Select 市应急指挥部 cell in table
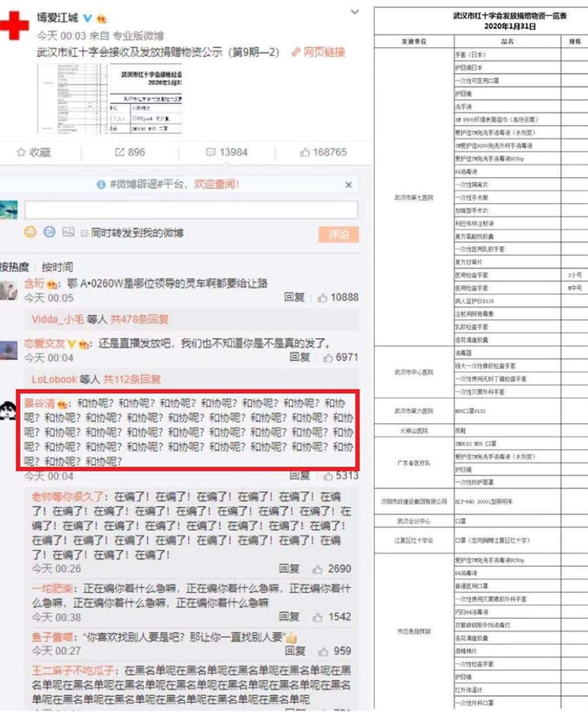 pyautogui.click(x=414, y=631)
